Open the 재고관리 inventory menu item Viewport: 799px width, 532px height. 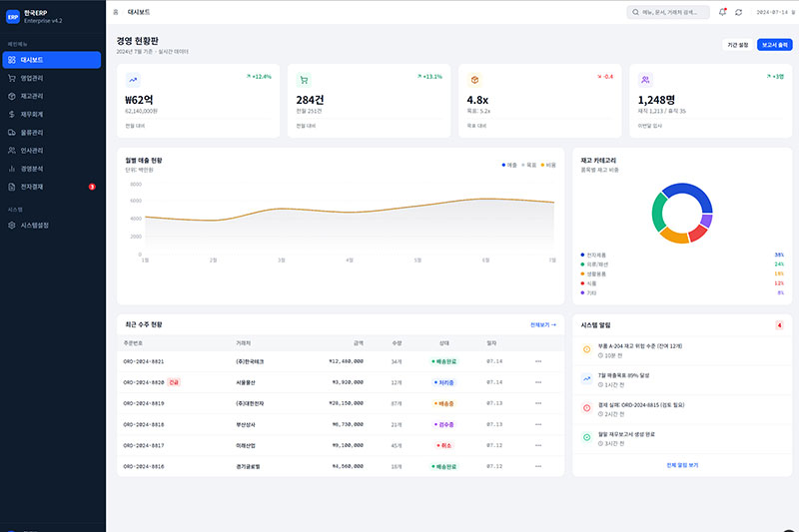[x=52, y=96]
